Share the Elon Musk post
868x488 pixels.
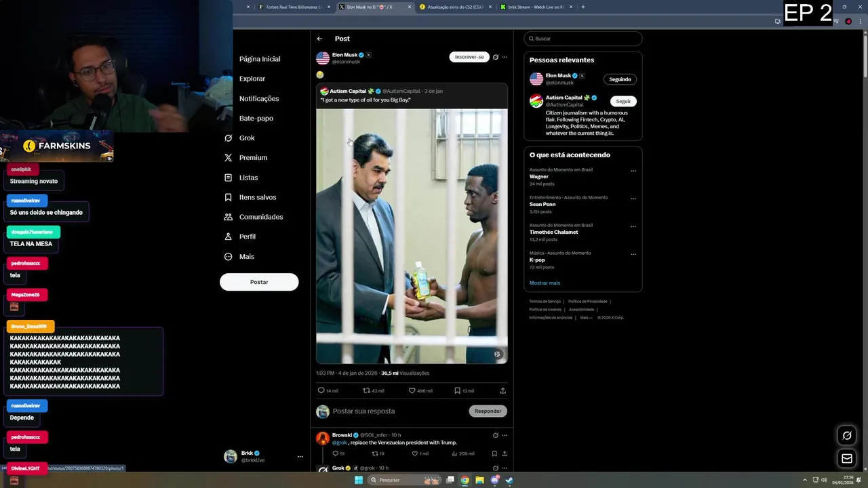(502, 390)
